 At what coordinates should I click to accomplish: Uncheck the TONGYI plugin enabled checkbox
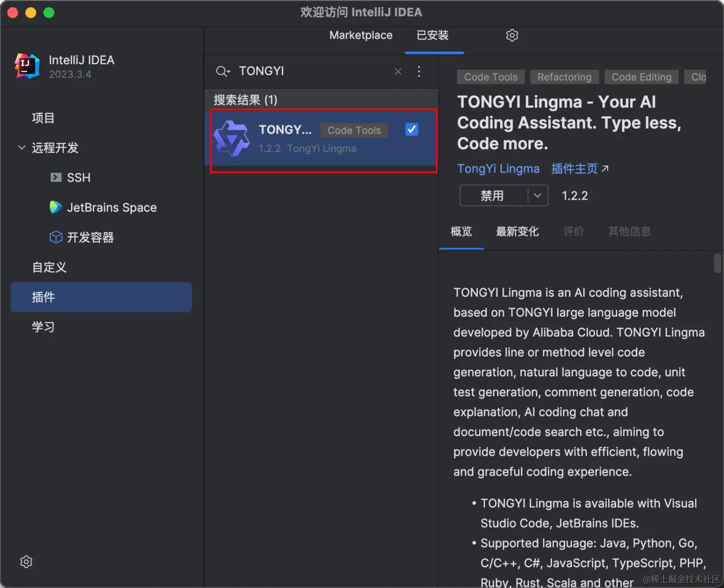click(412, 129)
